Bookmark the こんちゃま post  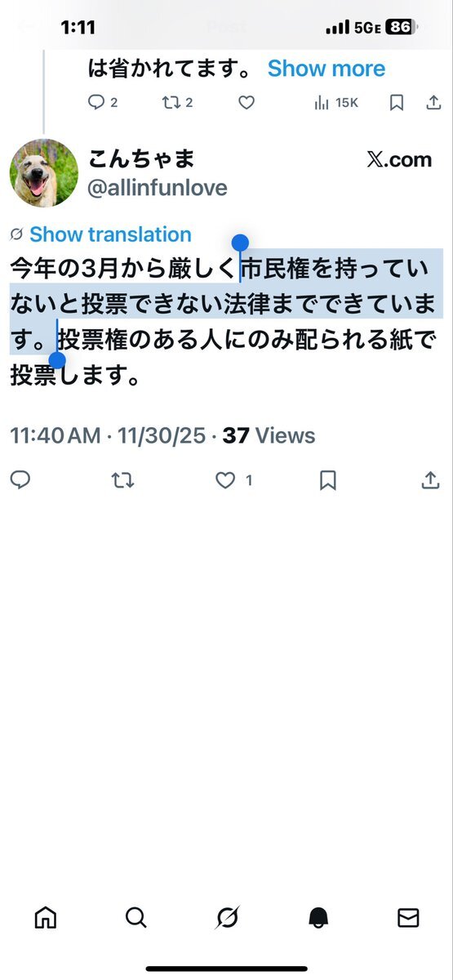click(x=327, y=481)
